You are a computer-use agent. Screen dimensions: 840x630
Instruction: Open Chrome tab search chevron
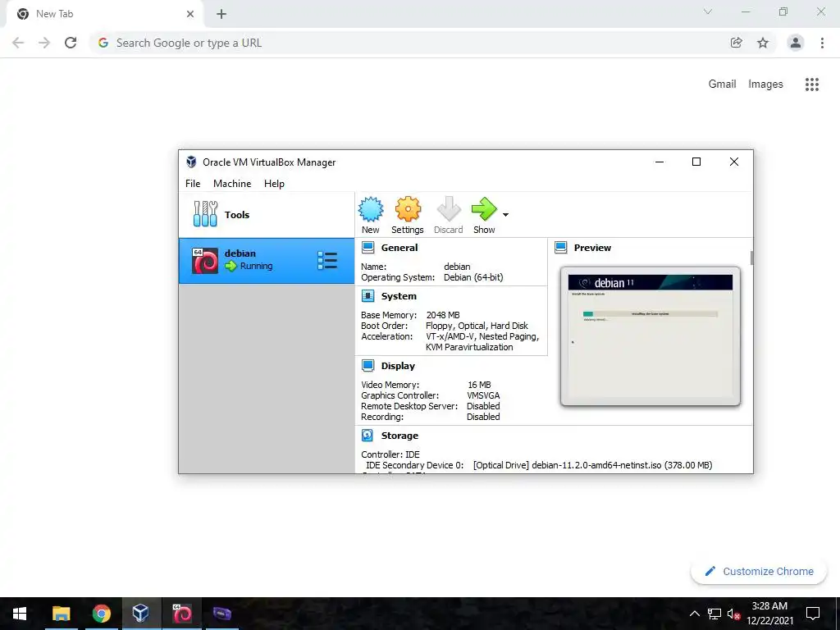click(x=708, y=11)
